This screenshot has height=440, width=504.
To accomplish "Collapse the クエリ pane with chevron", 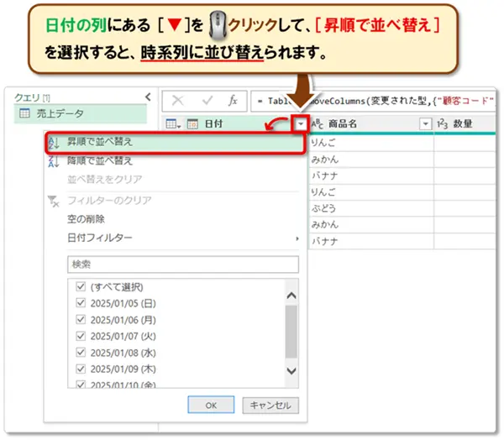I will coord(148,97).
